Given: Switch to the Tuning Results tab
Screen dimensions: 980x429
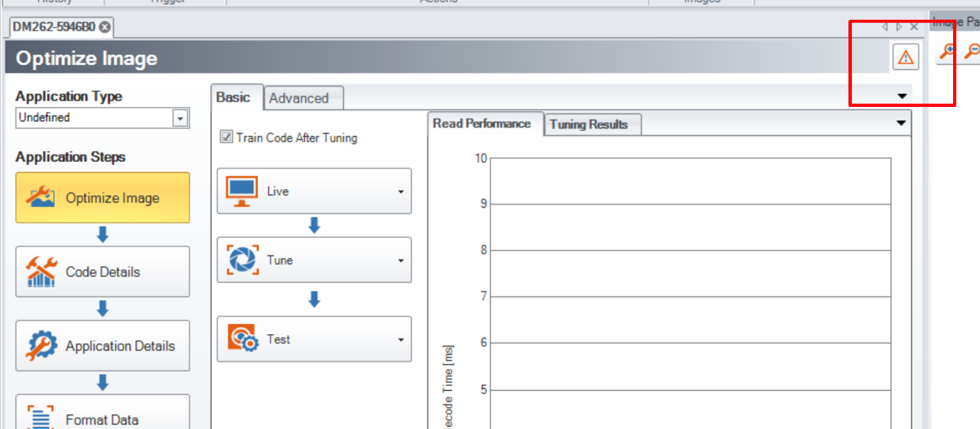Looking at the screenshot, I should 588,125.
